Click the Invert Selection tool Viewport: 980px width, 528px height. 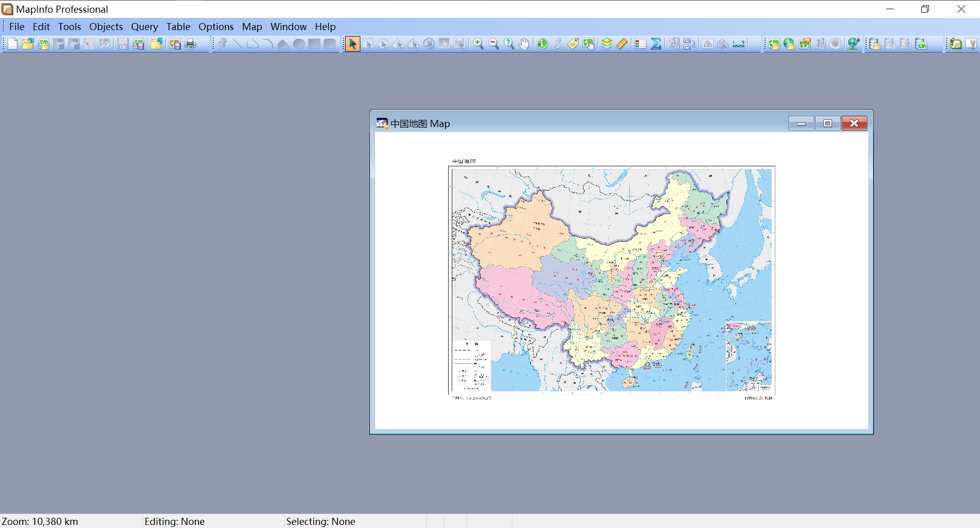(x=445, y=44)
